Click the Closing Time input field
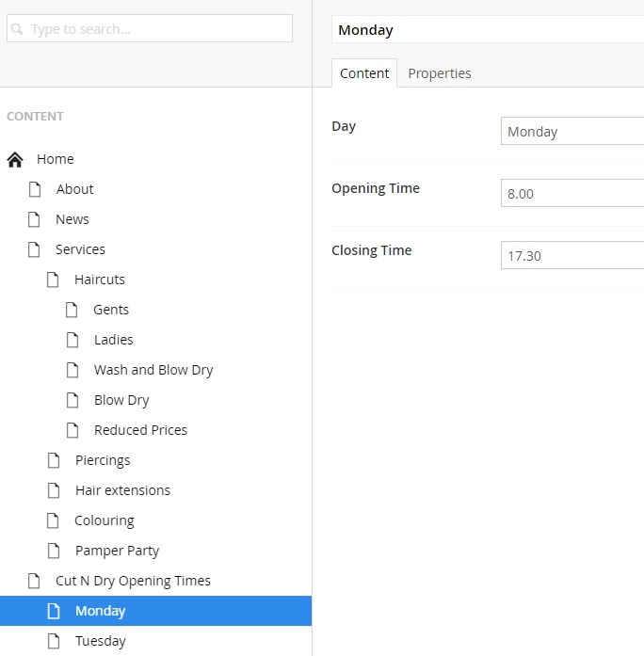This screenshot has height=656, width=644. click(572, 256)
